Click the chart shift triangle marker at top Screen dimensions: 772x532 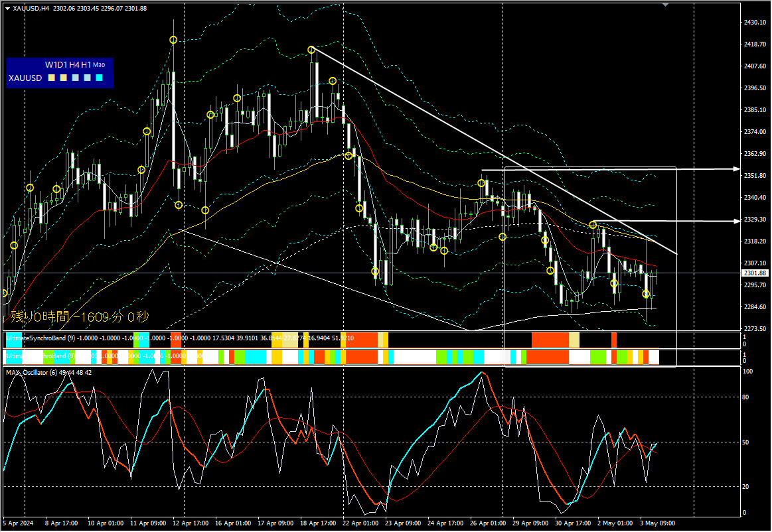click(x=666, y=5)
